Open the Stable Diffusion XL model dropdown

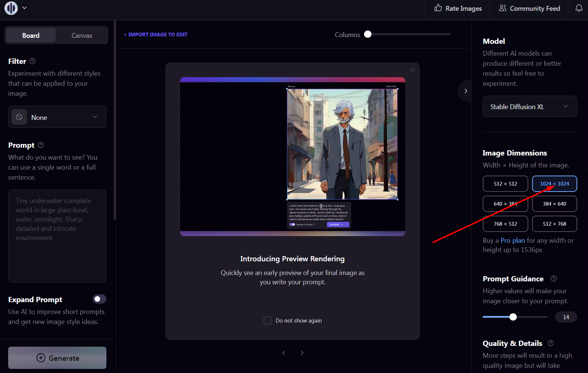[x=529, y=107]
